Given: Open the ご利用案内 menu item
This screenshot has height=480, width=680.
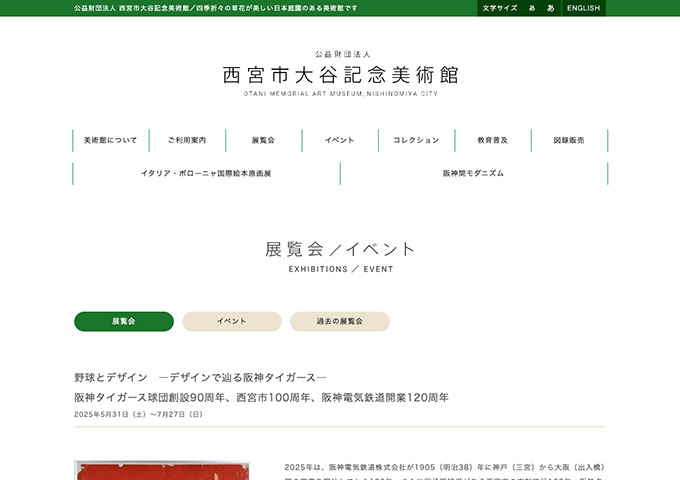Looking at the screenshot, I should [187, 140].
